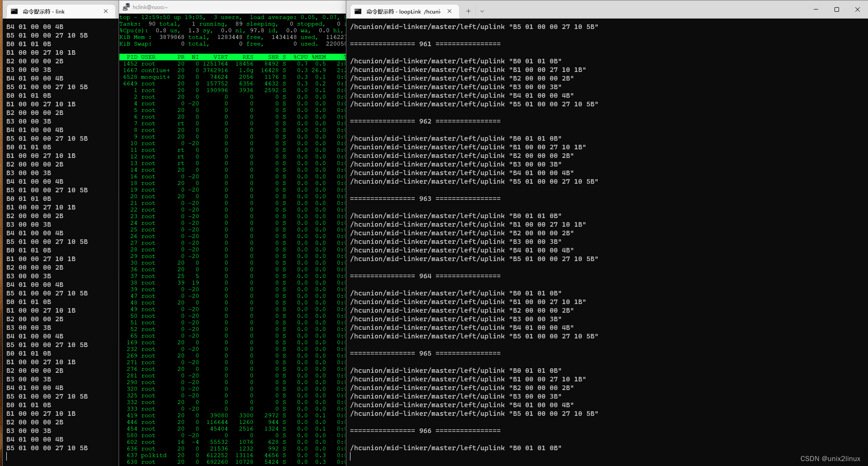The width and height of the screenshot is (868, 466).
Task: Click the '961' separator line
Action: (x=425, y=44)
